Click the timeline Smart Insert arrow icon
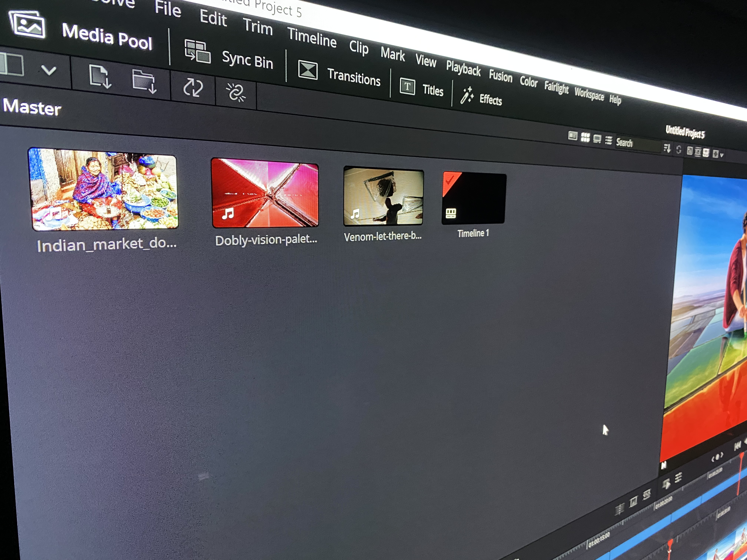This screenshot has width=747, height=560. 666,484
